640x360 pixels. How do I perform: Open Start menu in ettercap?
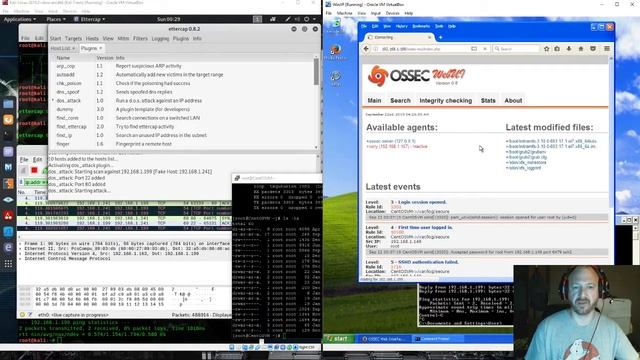[x=55, y=38]
